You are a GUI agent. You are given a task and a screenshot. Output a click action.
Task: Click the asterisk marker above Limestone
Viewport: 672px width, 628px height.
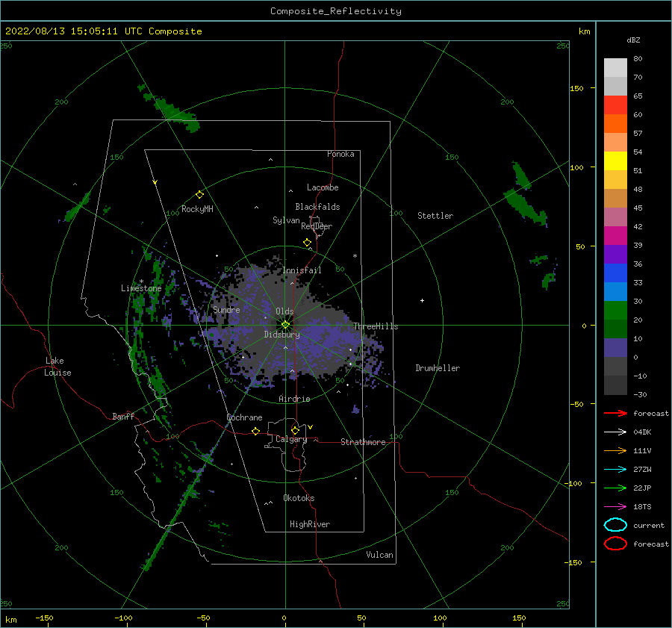coord(141,282)
